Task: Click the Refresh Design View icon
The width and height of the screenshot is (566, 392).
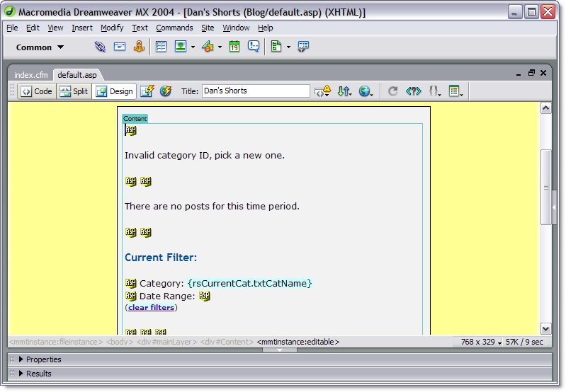Action: tap(392, 91)
